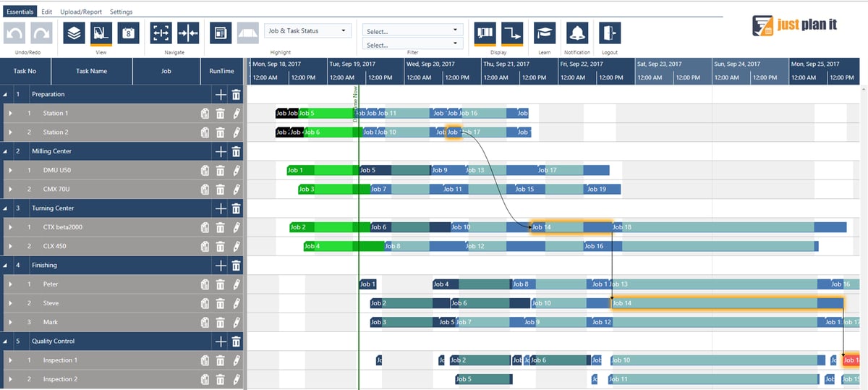Viewport: 868px width, 390px height.
Task: Collapse the Milling Center group
Action: (5, 151)
